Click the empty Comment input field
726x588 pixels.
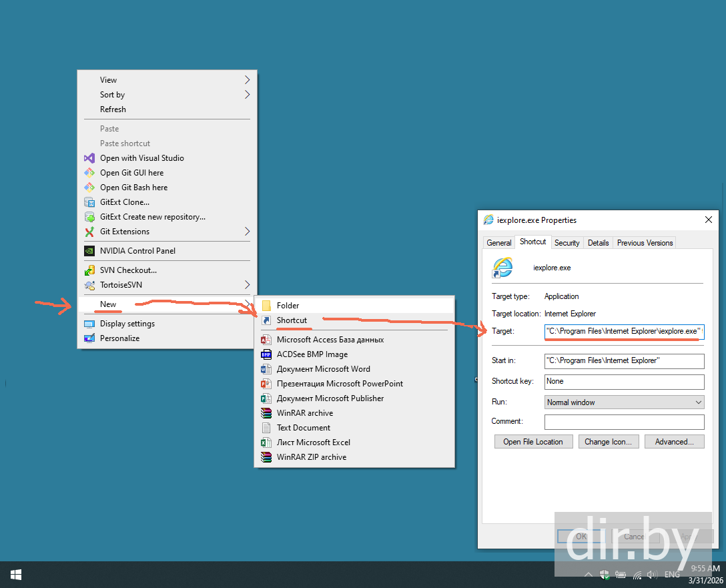[x=624, y=422]
